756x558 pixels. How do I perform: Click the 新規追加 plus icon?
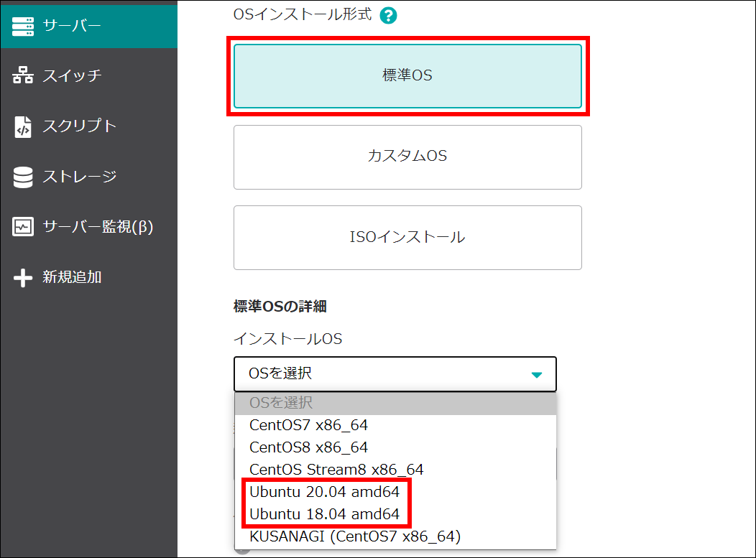coord(22,277)
